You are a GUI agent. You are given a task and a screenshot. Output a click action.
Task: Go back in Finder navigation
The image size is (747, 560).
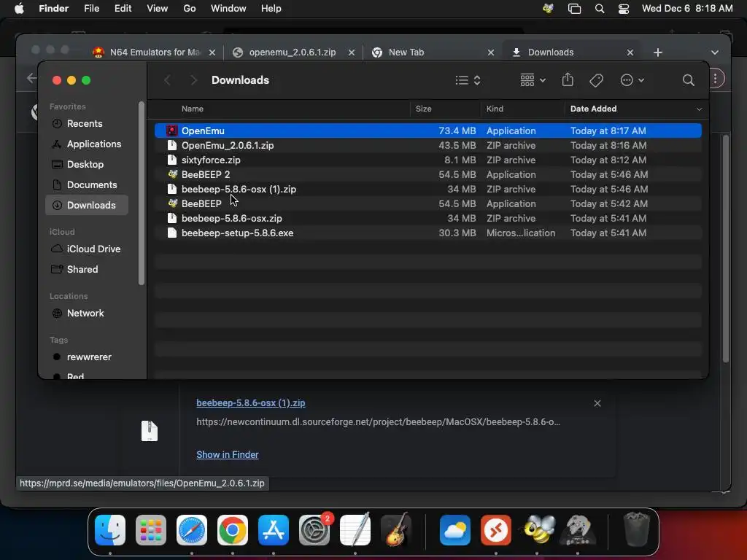[x=167, y=80]
